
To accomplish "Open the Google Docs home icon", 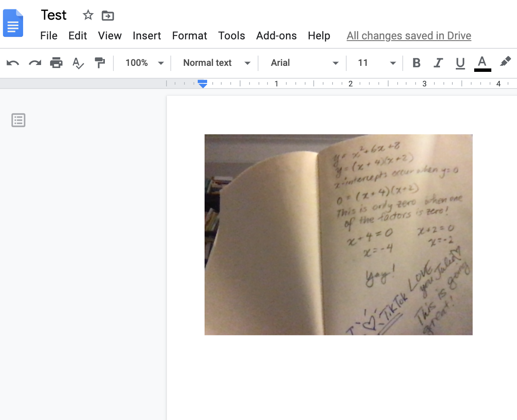I will [x=13, y=23].
